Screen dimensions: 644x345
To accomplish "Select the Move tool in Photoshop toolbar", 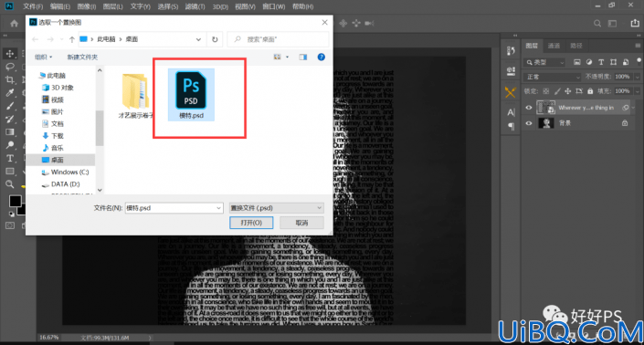I will pyautogui.click(x=10, y=53).
